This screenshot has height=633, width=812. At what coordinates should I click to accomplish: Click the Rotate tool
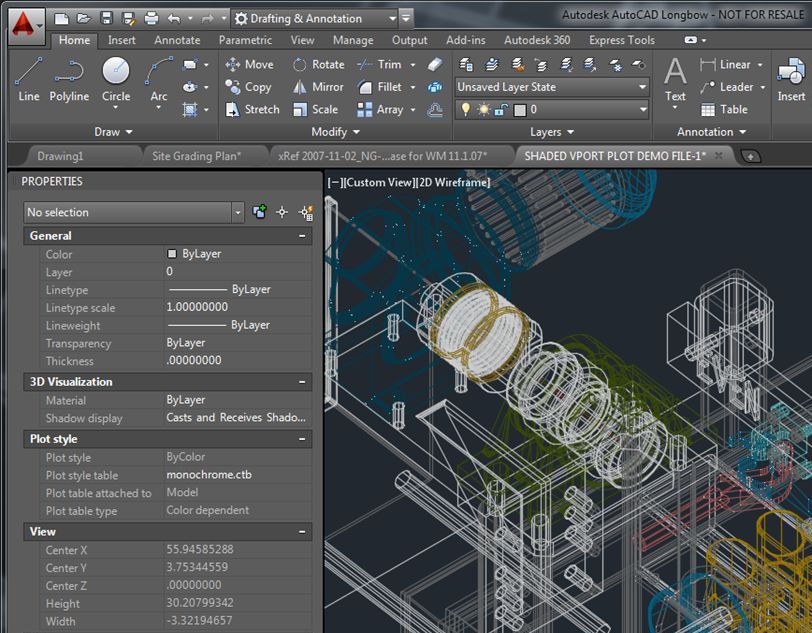(x=318, y=65)
